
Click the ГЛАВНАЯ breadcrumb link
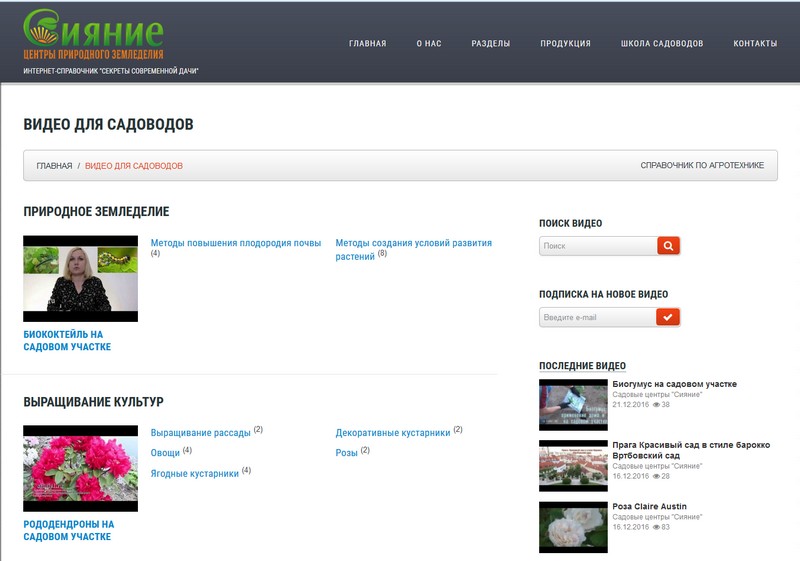54,166
